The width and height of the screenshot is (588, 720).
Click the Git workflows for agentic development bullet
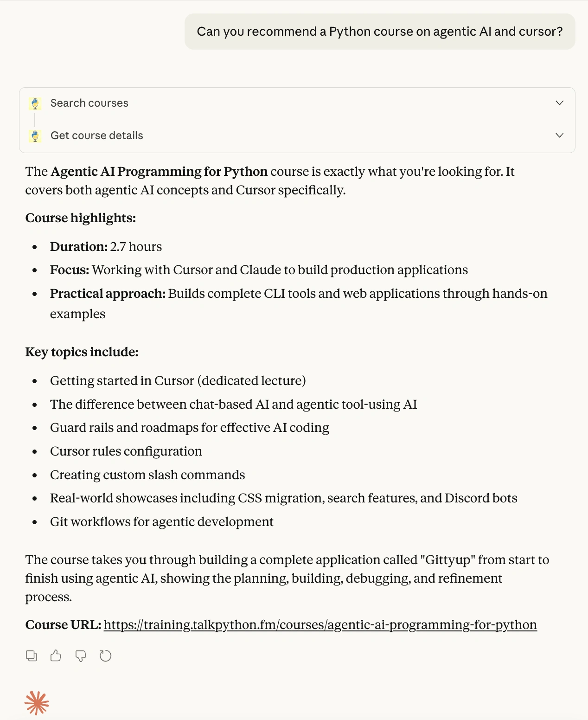(162, 522)
